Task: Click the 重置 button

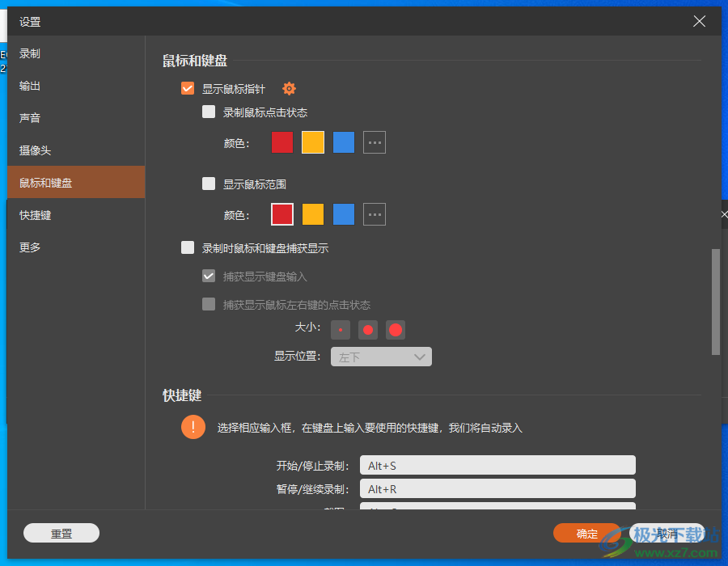Action: coord(61,533)
